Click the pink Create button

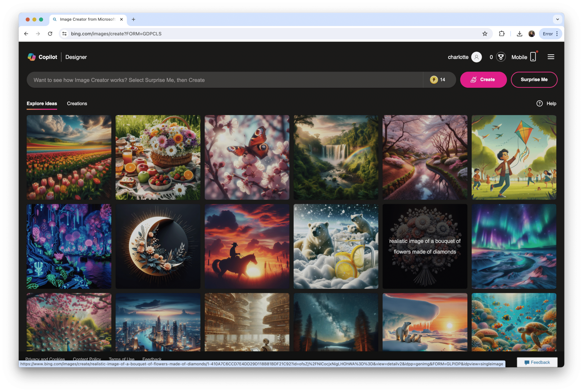coord(483,80)
